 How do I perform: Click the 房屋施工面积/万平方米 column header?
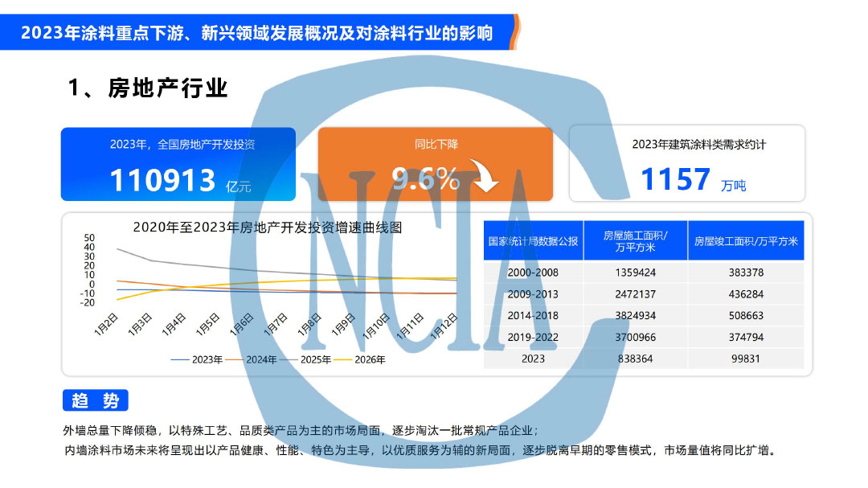[x=637, y=240]
